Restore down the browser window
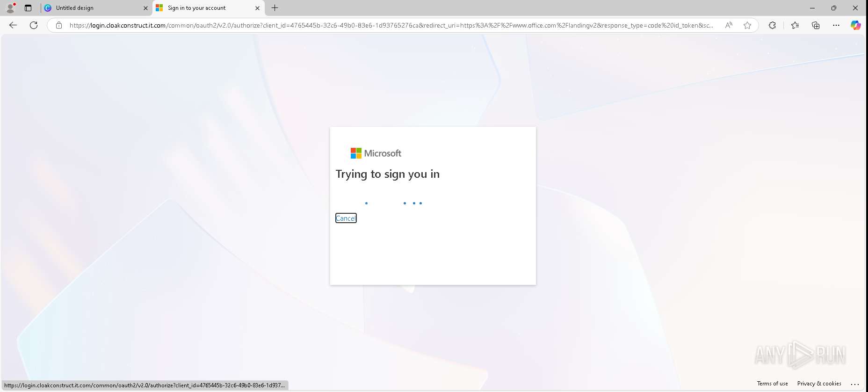 [x=834, y=8]
